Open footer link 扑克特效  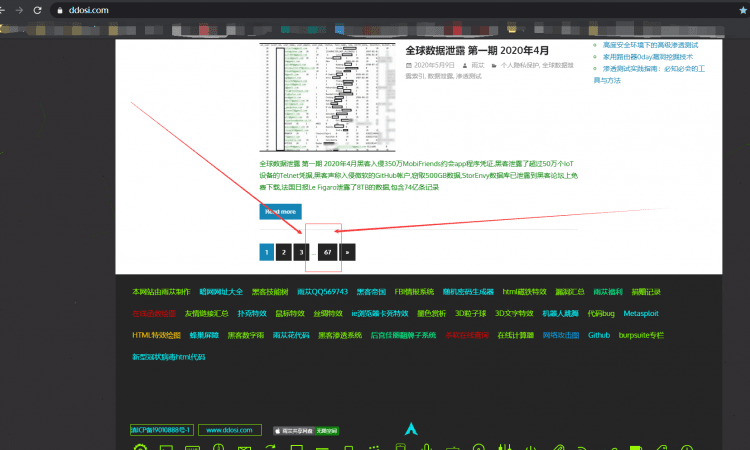252,314
